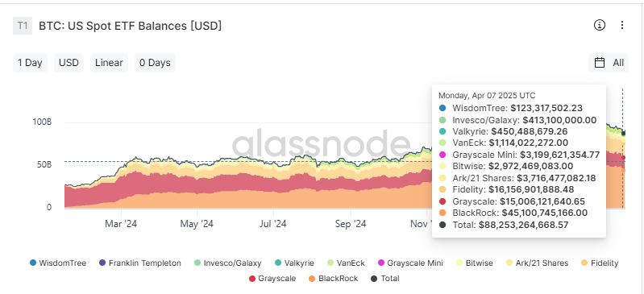Viewport: 644px width, 294px height.
Task: Click the VanEck value $1,114,022,272.00
Action: pyautogui.click(x=529, y=143)
